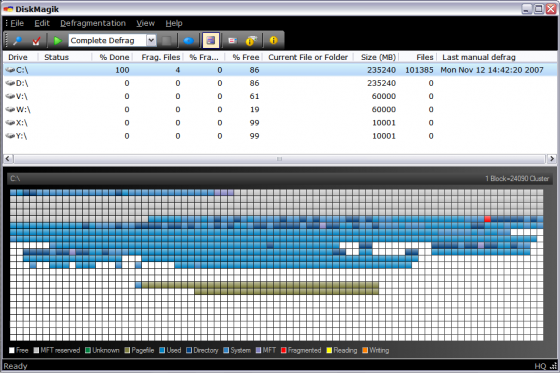Screen dimensions: 560x373
Task: Open the Defragmentation menu
Action: tap(93, 23)
